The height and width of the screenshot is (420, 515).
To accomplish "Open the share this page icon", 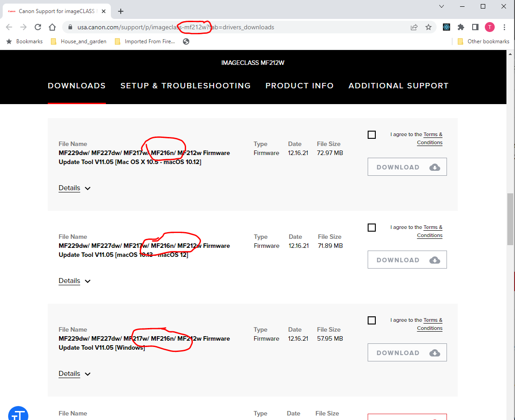I will (x=414, y=27).
